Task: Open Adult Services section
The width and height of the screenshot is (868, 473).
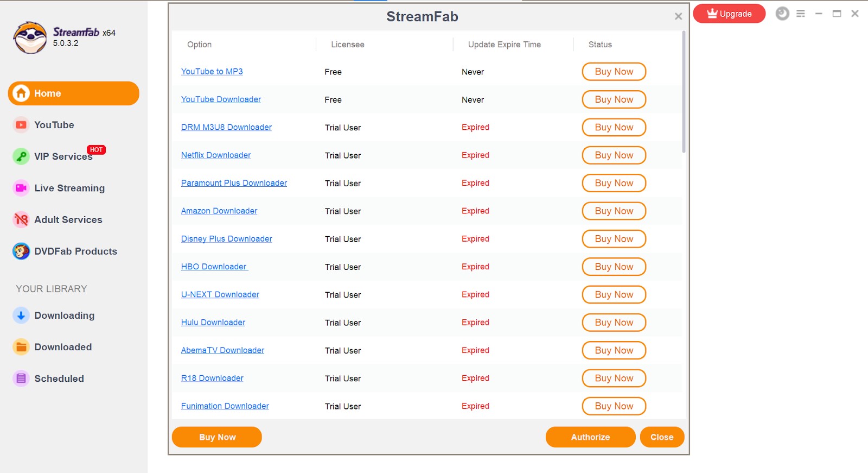Action: (x=68, y=219)
